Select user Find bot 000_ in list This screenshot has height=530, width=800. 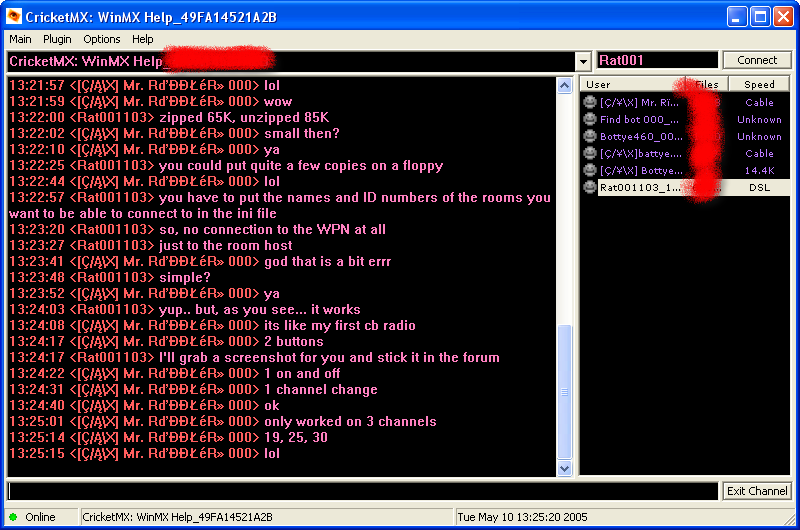pos(639,119)
